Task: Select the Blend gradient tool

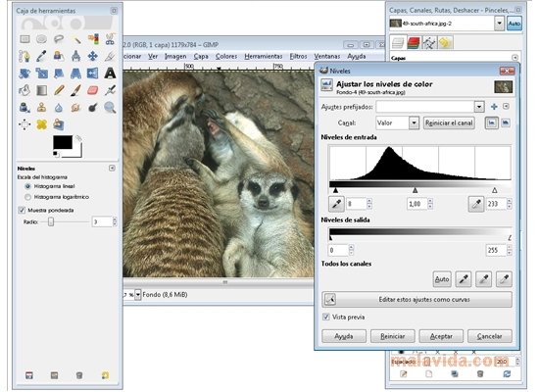Action: coord(41,90)
